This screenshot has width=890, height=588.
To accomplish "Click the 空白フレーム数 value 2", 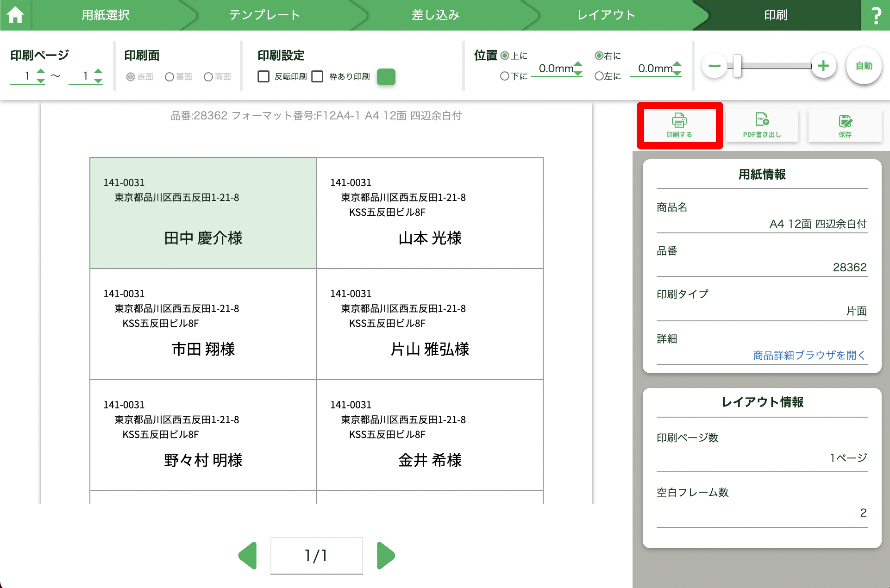I will (863, 513).
